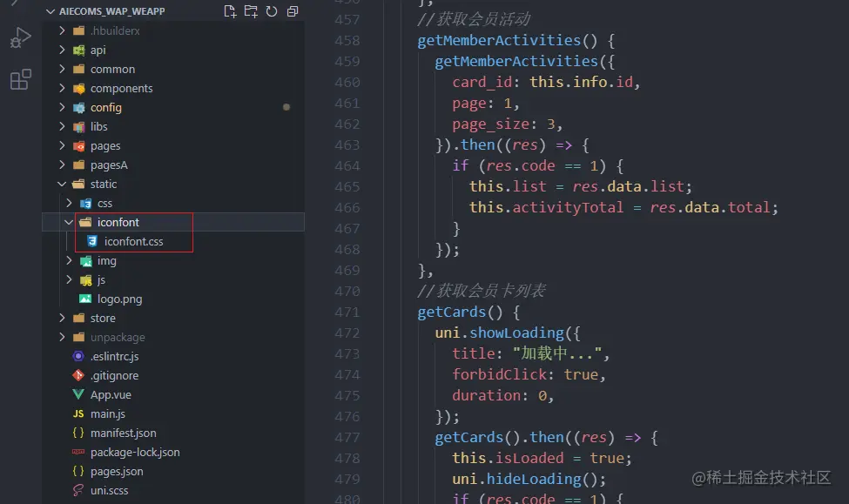
Task: Click the libs folder icon
Action: pyautogui.click(x=79, y=127)
